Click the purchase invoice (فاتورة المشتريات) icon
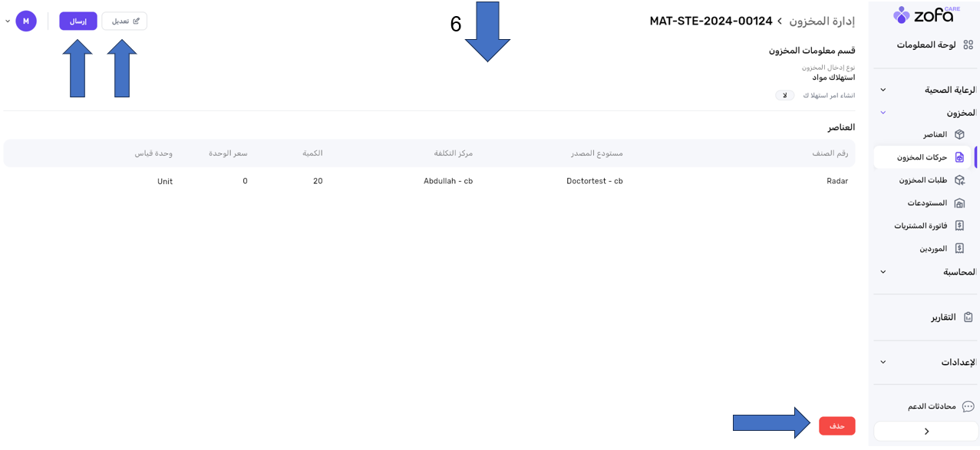The height and width of the screenshot is (450, 980). tap(959, 226)
